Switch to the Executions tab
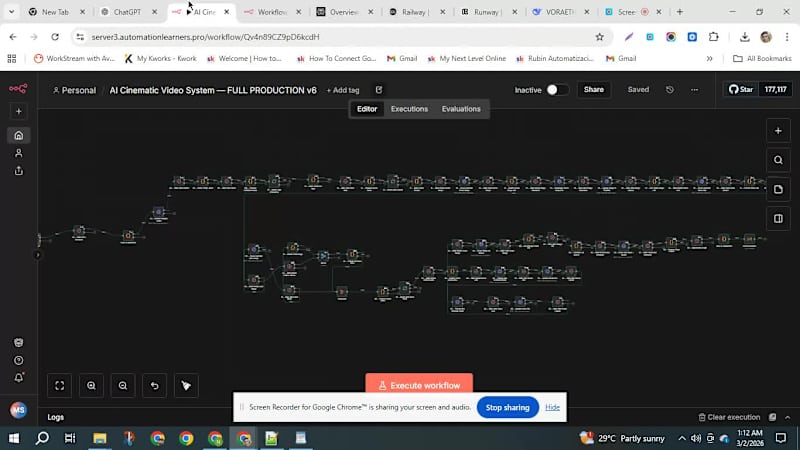Viewport: 800px width, 450px height. tap(409, 109)
